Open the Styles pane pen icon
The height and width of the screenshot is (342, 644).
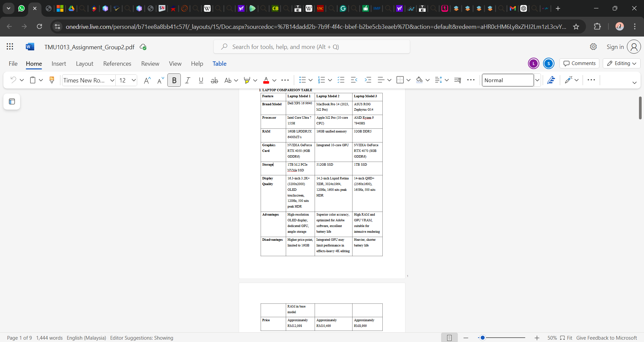click(x=551, y=80)
